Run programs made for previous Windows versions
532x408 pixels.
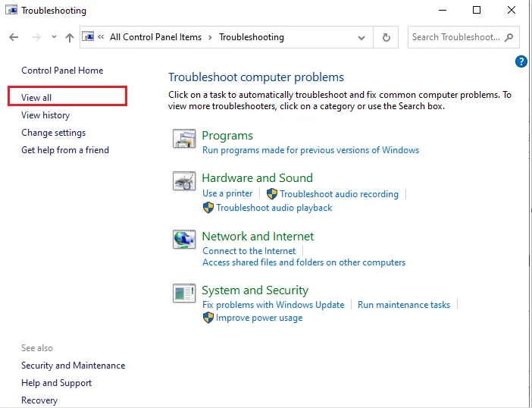[311, 150]
